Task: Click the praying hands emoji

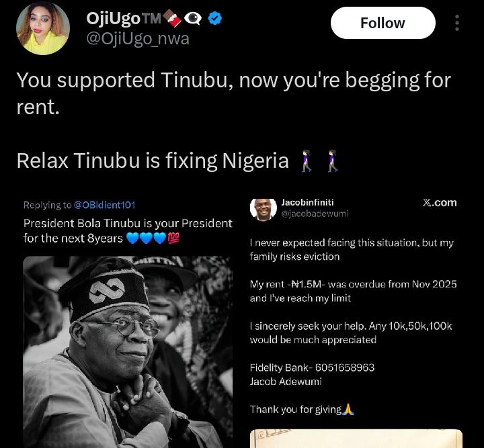Action: [348, 409]
